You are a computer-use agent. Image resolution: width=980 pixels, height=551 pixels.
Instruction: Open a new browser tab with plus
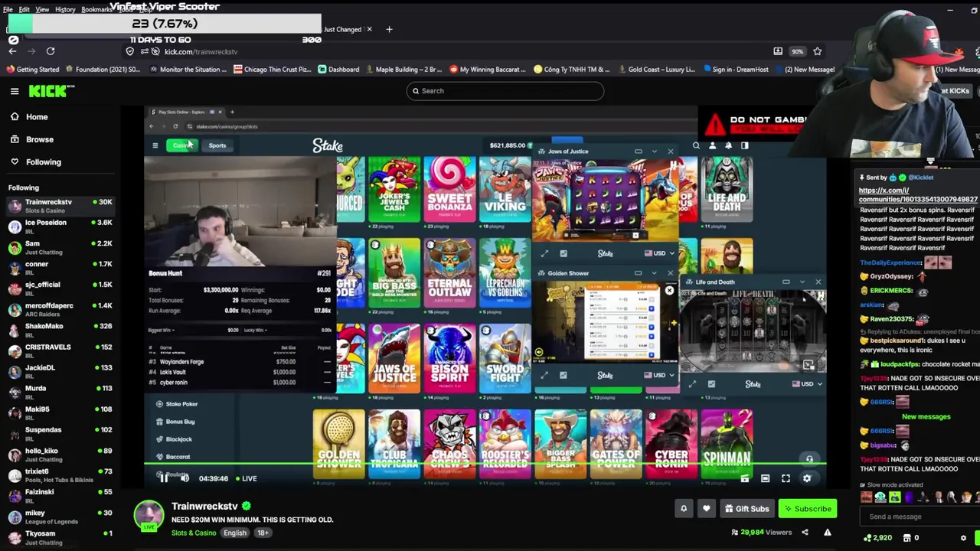point(389,29)
